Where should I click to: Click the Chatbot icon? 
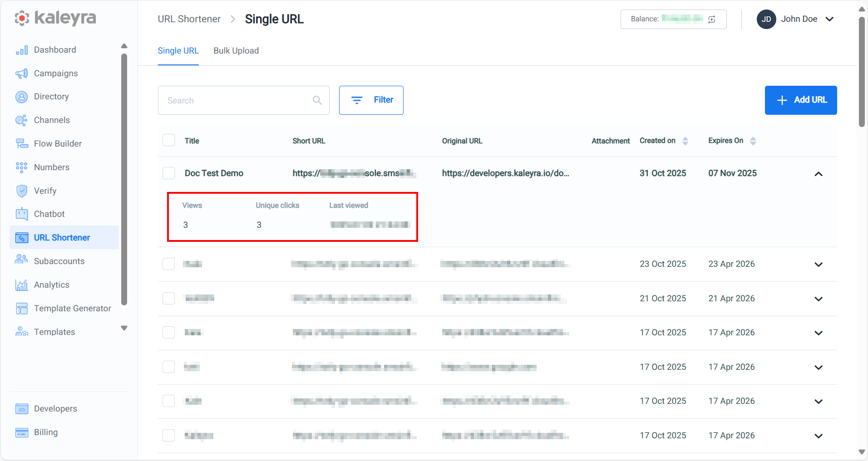pyautogui.click(x=22, y=214)
